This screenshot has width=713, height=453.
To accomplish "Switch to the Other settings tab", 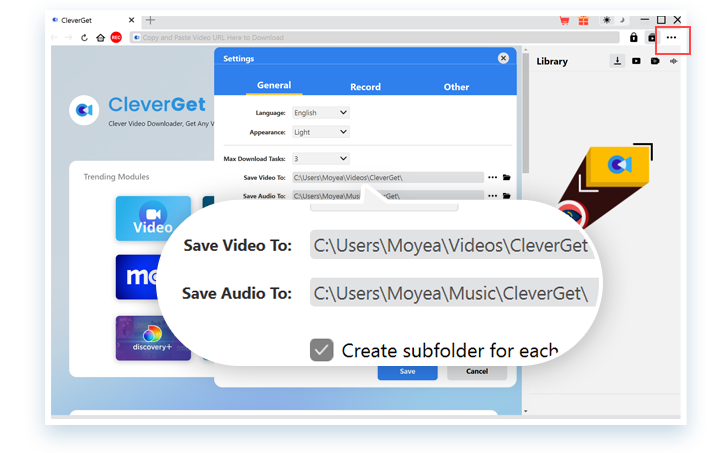I will coord(456,87).
